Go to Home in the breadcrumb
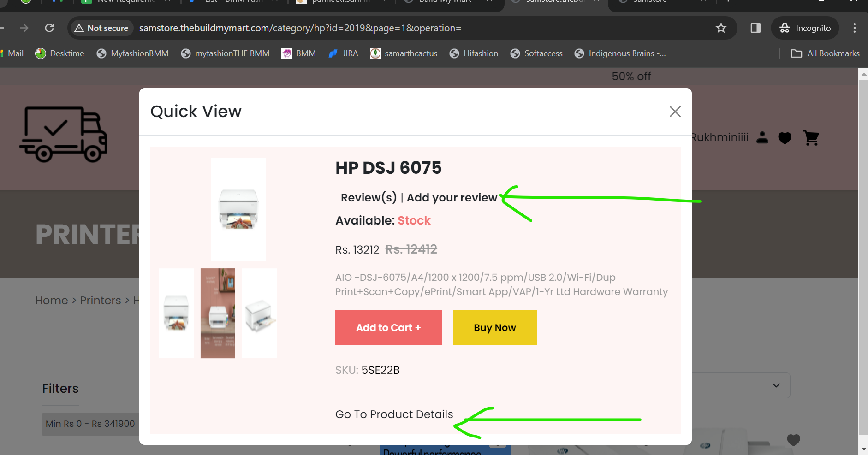 tap(52, 301)
